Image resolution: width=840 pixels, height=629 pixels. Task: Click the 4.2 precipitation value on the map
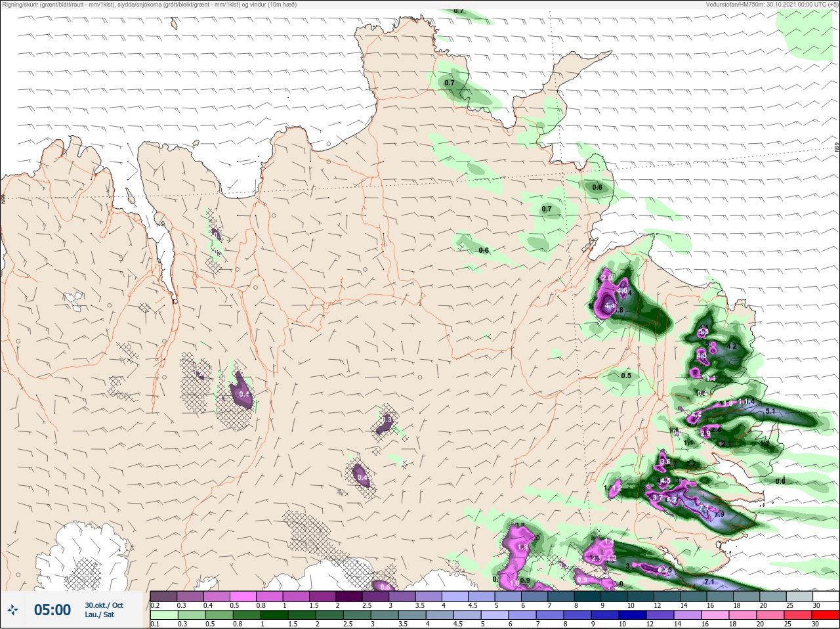(732, 346)
